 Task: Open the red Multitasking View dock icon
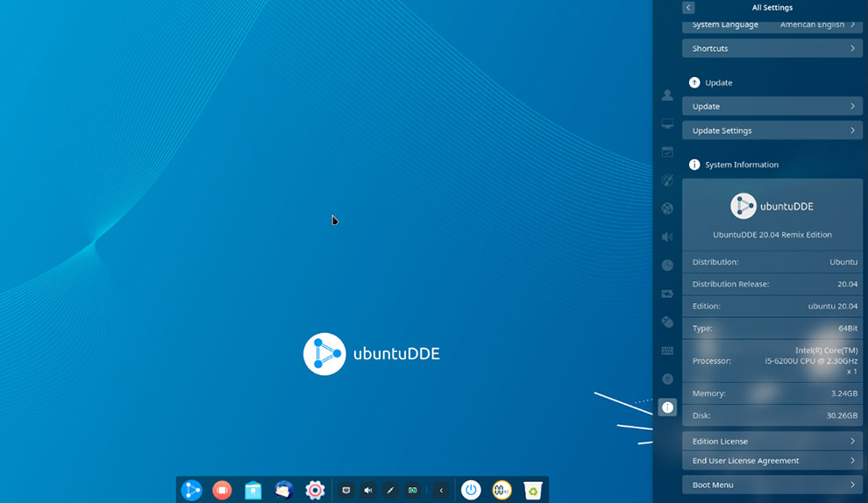[222, 490]
